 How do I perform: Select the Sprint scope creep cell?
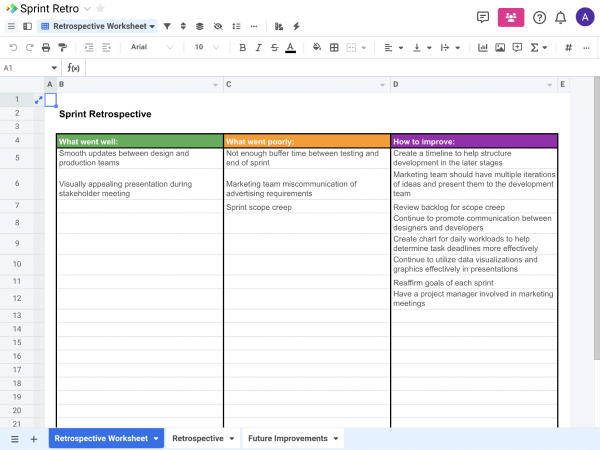tap(307, 207)
